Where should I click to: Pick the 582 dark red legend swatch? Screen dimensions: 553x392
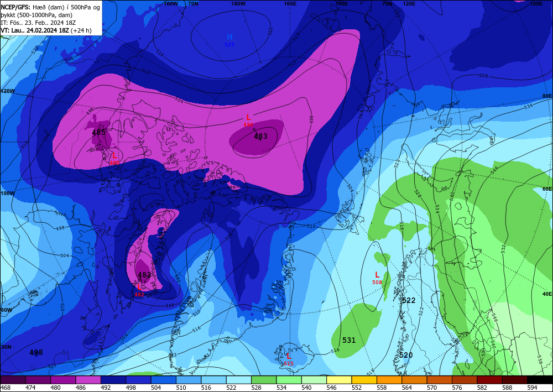(x=489, y=380)
